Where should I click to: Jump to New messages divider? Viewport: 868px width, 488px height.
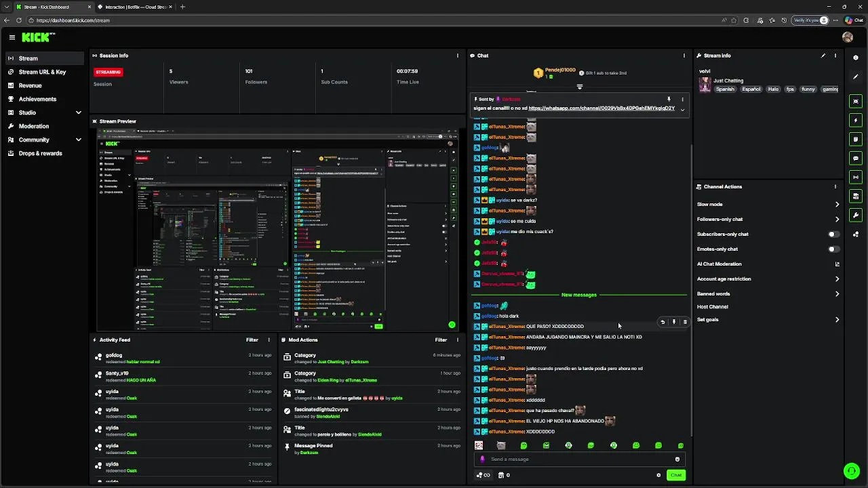pyautogui.click(x=579, y=295)
